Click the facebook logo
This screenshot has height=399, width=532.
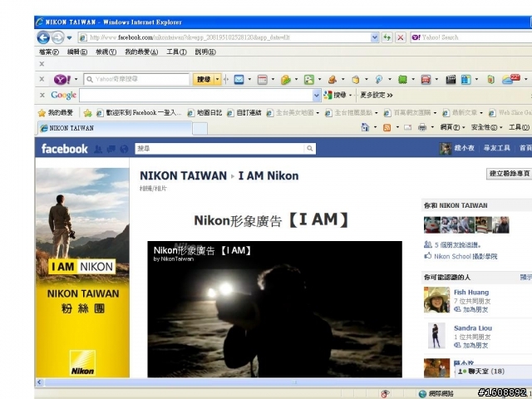pyautogui.click(x=65, y=149)
